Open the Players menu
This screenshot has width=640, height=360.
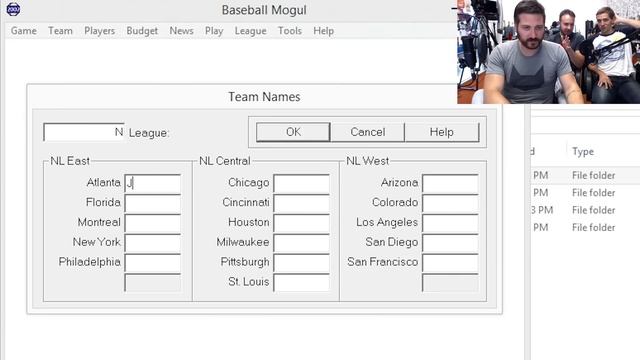point(100,31)
